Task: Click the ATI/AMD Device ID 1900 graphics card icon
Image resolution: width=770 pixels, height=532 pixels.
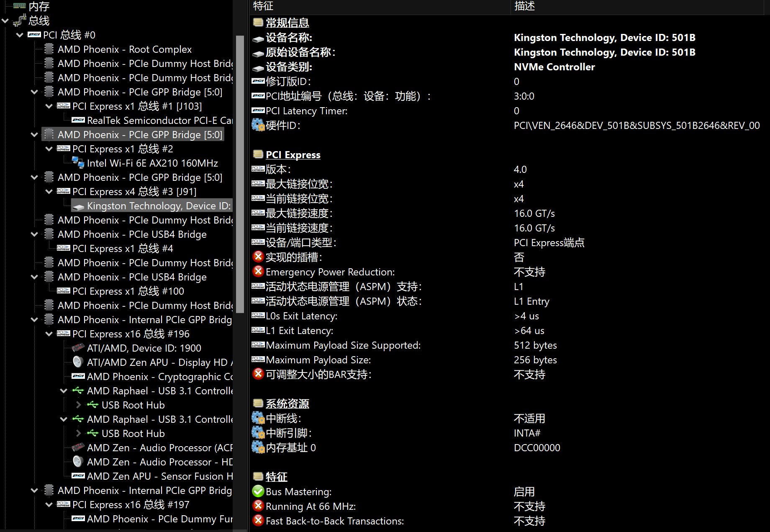Action: click(x=78, y=348)
